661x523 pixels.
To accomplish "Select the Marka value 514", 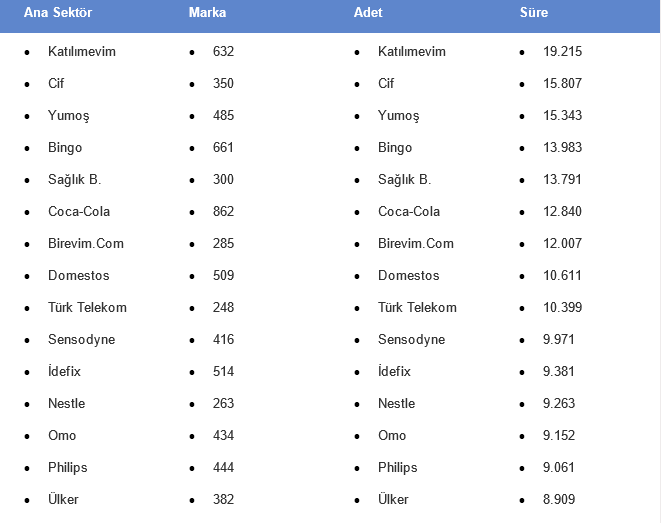I will tap(223, 371).
